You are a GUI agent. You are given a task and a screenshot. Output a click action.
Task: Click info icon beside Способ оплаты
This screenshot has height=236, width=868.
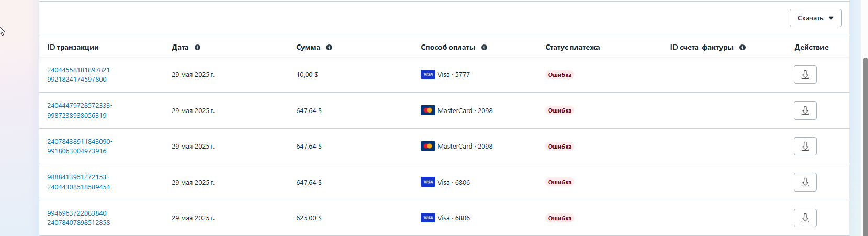(484, 47)
